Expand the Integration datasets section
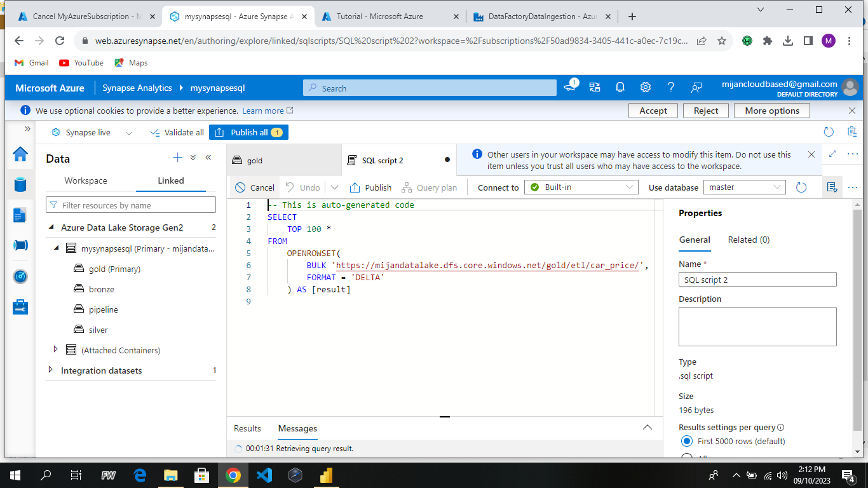This screenshot has height=488, width=868. tap(50, 370)
